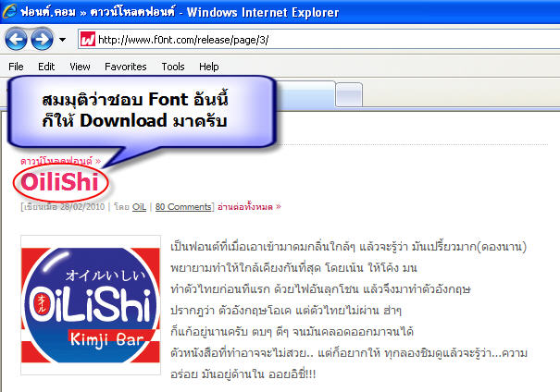Viewport: 560px width, 392px height.
Task: Click the red site favicon in address bar
Action: 87,41
